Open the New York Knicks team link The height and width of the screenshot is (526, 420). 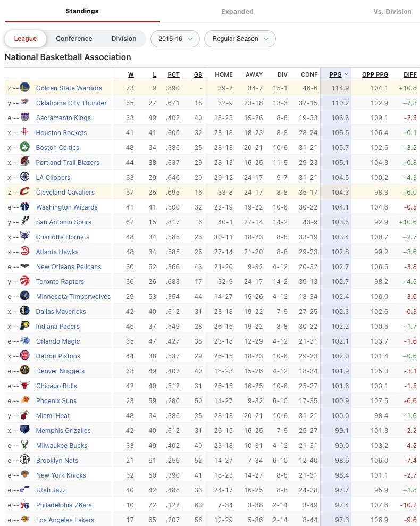(x=61, y=475)
